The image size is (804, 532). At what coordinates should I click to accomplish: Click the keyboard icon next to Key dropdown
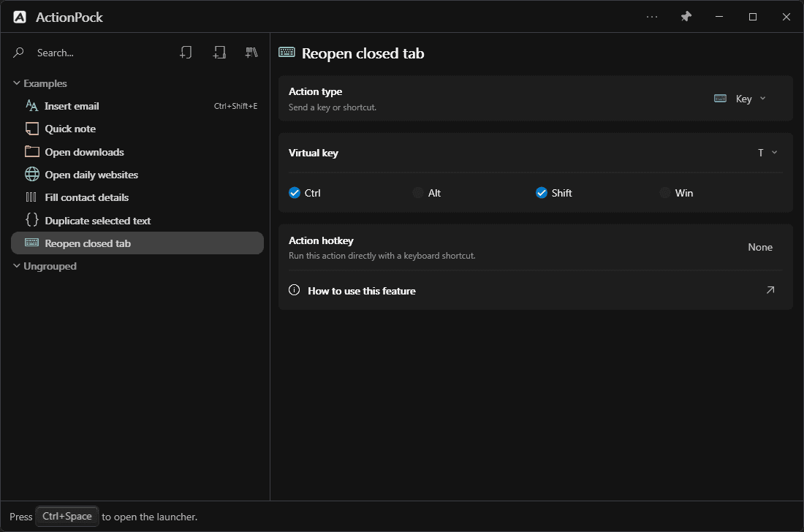coord(720,99)
